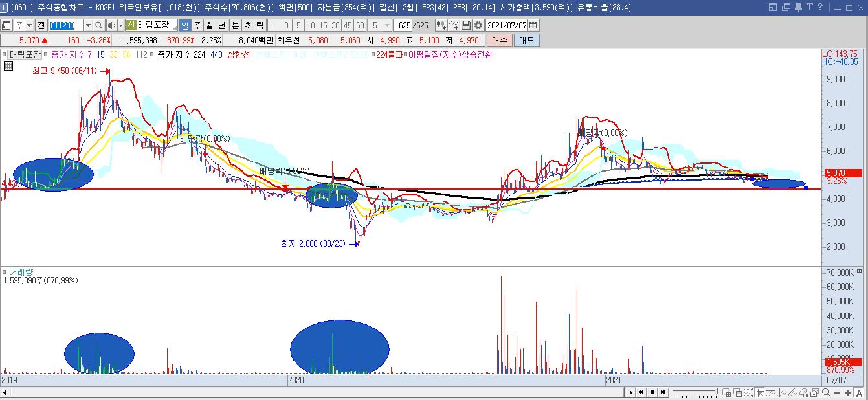Viewport: 868px width, 400px height.
Task: Select the 45 interval button
Action: (348, 25)
